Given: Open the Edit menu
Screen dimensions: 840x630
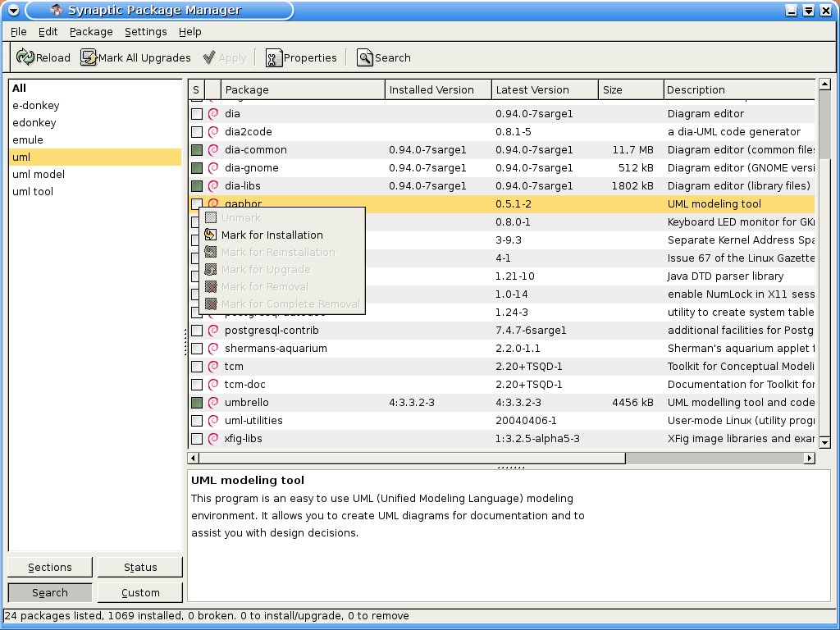Looking at the screenshot, I should click(48, 32).
